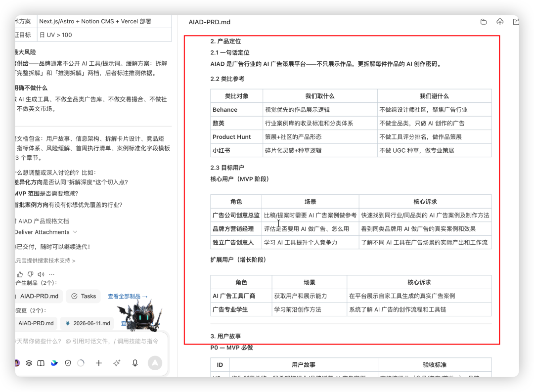Click heading 2.3 目标用户
The height and width of the screenshot is (392, 534).
[227, 168]
